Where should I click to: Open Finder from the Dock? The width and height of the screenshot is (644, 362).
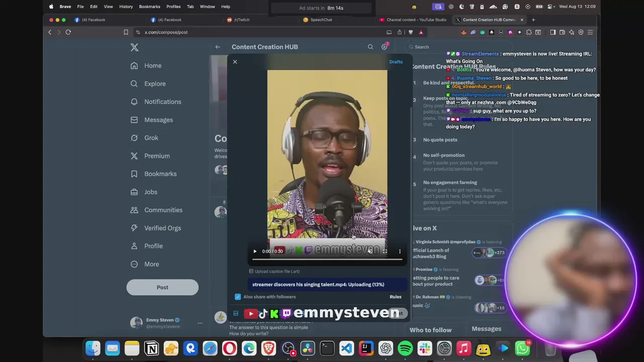[x=93, y=348]
